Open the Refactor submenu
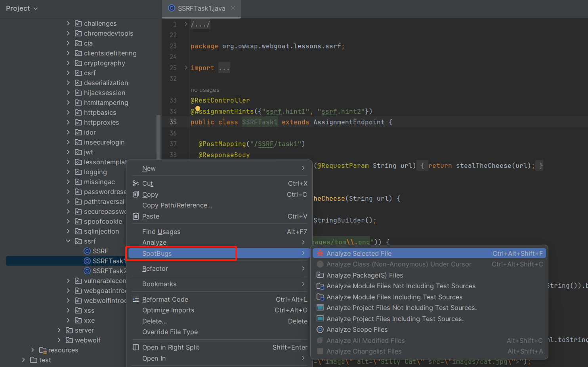 click(220, 268)
